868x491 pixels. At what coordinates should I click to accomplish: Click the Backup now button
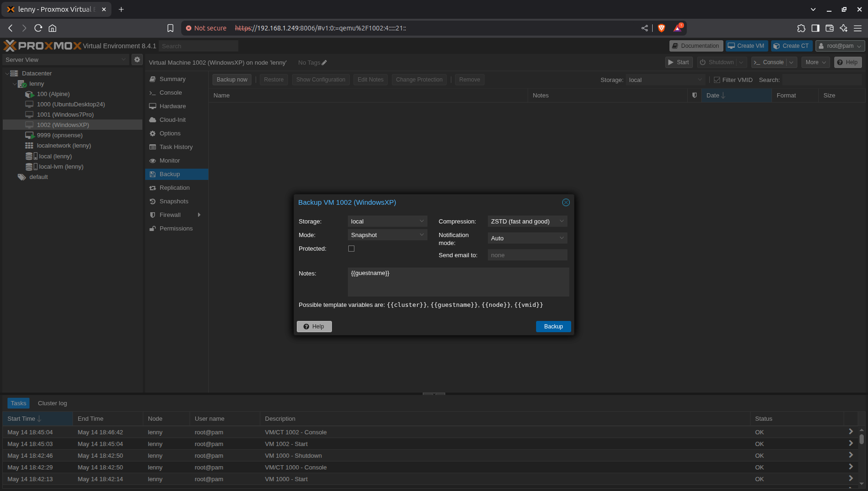(x=232, y=80)
